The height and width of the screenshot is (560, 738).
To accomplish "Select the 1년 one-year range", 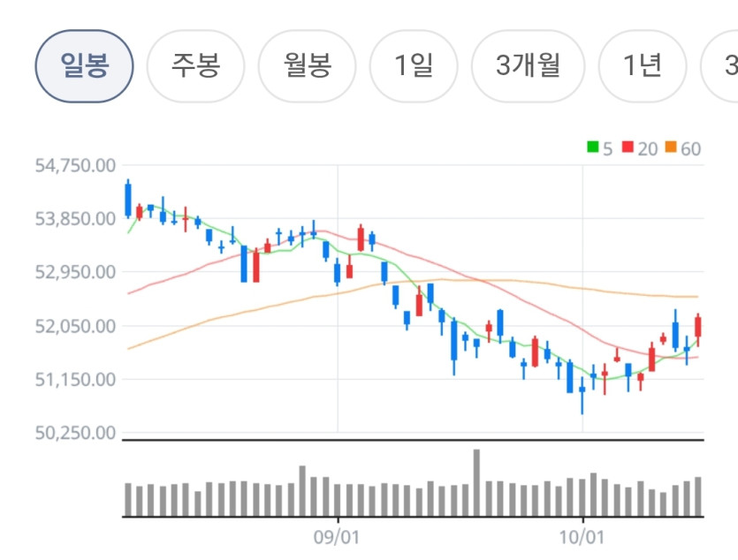I will (x=643, y=66).
